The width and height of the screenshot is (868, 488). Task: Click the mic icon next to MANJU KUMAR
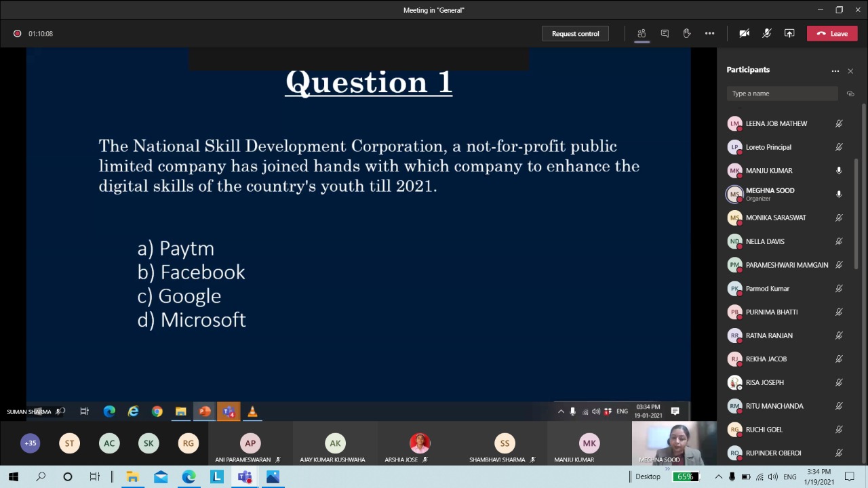click(x=839, y=171)
